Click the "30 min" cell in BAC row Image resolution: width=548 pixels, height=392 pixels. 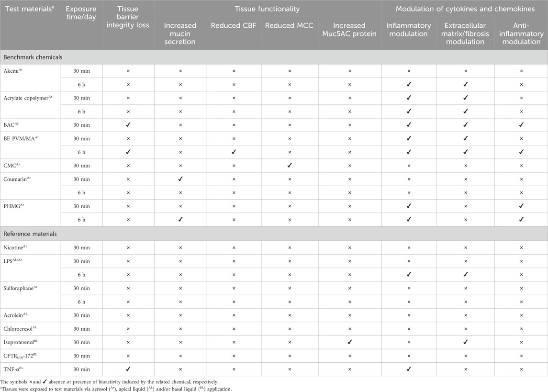[81, 125]
